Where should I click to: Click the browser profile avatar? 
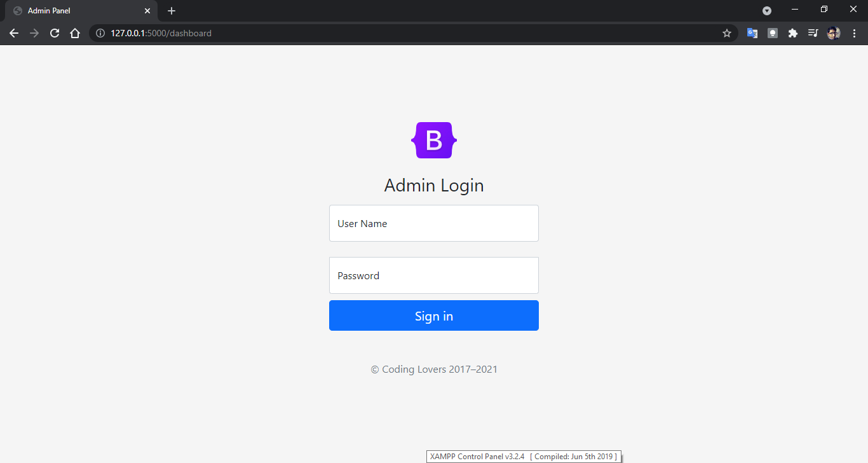tap(833, 33)
